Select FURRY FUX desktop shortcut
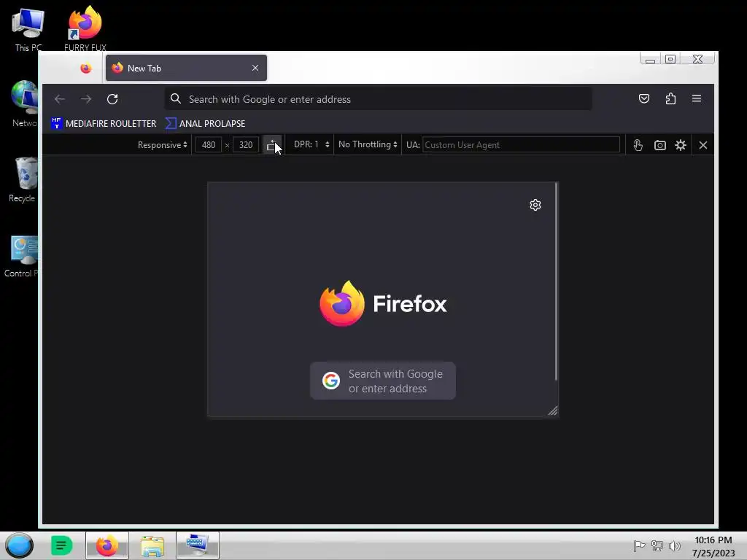The height and width of the screenshot is (560, 747). coord(85,28)
